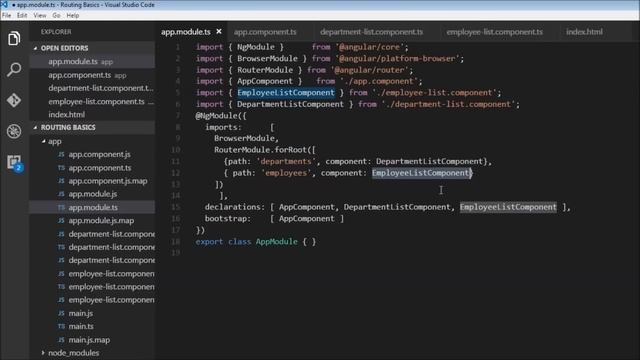Viewport: 640px width, 360px height.
Task: Open index.html in Open Editors
Action: pyautogui.click(x=93, y=115)
